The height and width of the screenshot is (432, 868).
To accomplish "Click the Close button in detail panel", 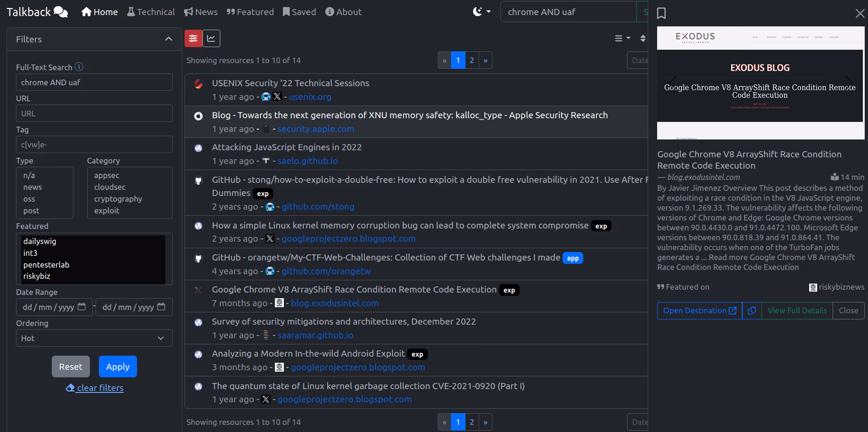I will pos(848,310).
